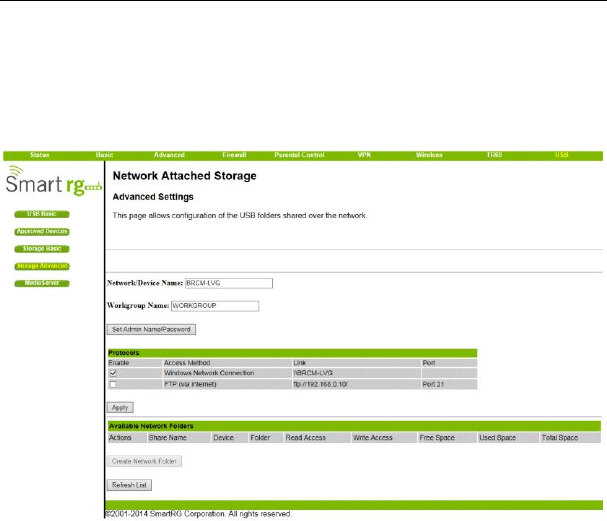Image resolution: width=607 pixels, height=521 pixels.
Task: Focus the Network/Device Name field
Action: 229,283
